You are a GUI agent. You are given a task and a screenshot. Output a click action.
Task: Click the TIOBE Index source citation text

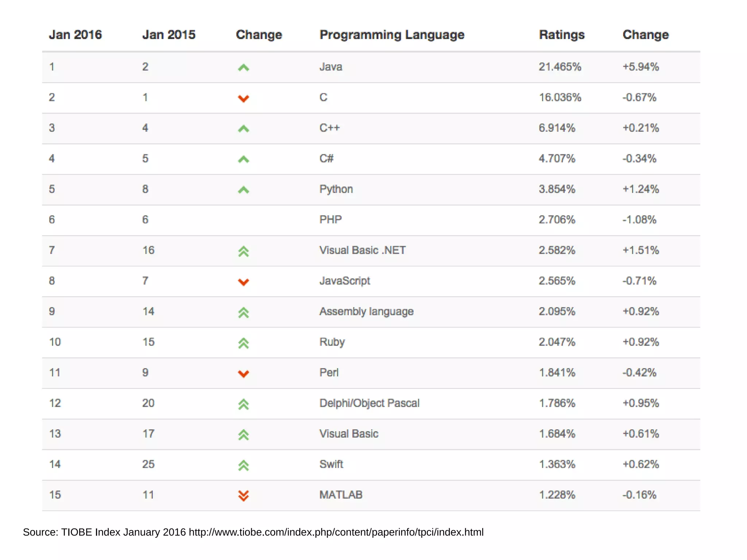click(253, 532)
